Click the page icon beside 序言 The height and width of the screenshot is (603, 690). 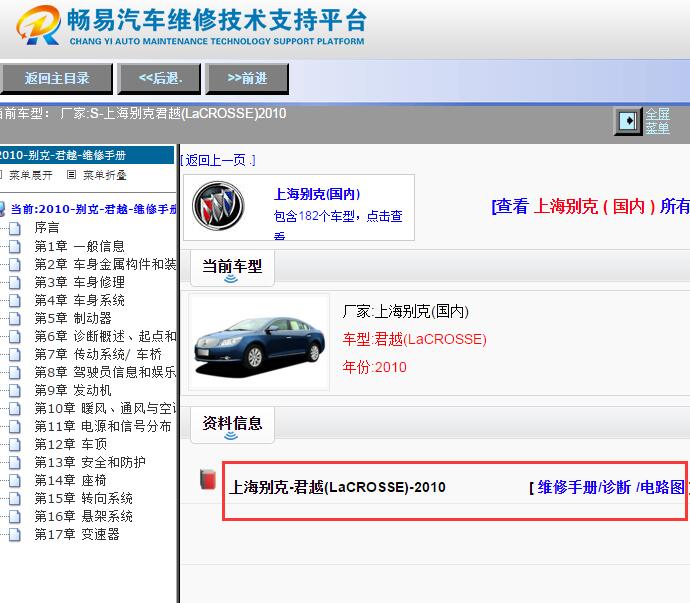coord(15,228)
